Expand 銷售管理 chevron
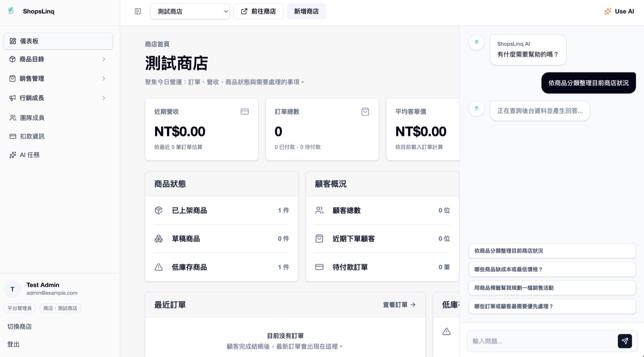The image size is (644, 357). click(x=104, y=78)
